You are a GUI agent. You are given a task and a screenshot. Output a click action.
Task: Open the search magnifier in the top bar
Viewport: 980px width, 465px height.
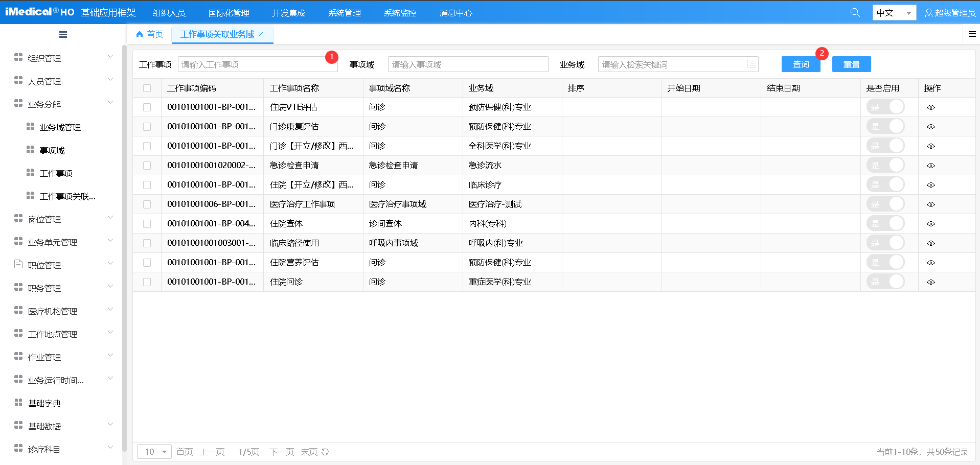pos(854,12)
